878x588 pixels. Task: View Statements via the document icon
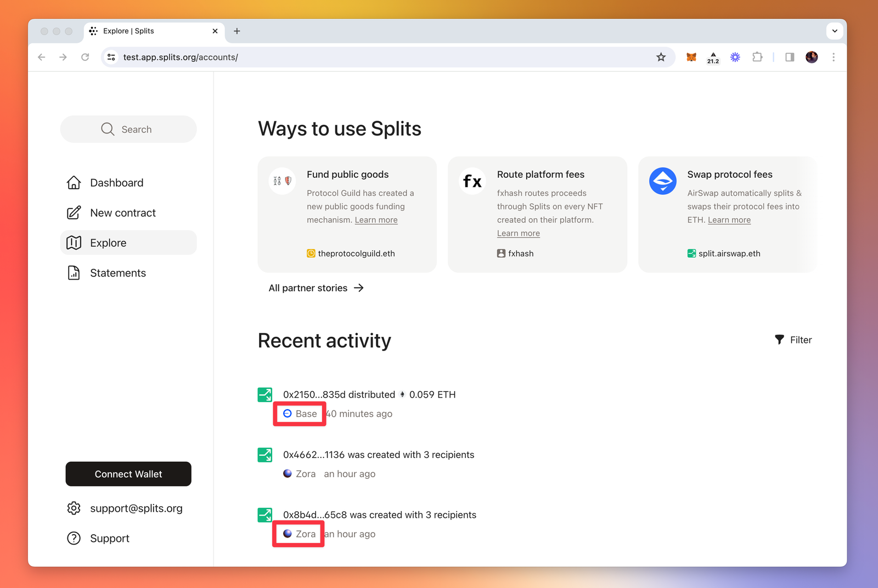tap(74, 273)
